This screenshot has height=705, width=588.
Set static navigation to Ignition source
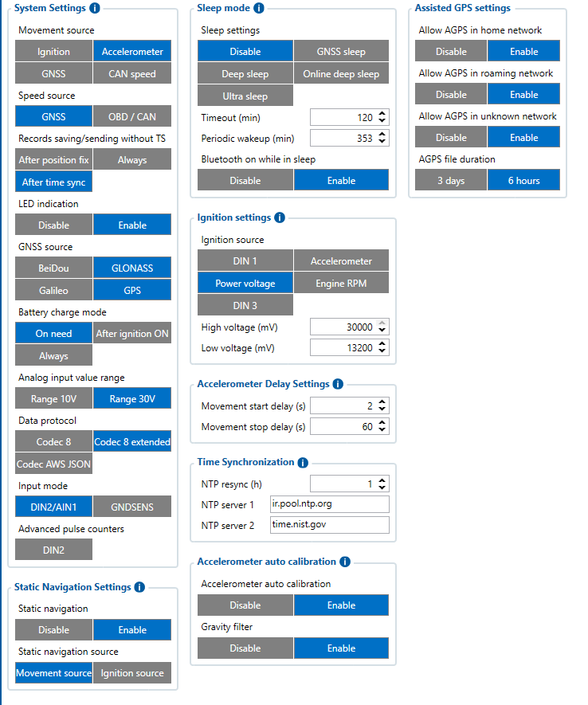[x=132, y=672]
